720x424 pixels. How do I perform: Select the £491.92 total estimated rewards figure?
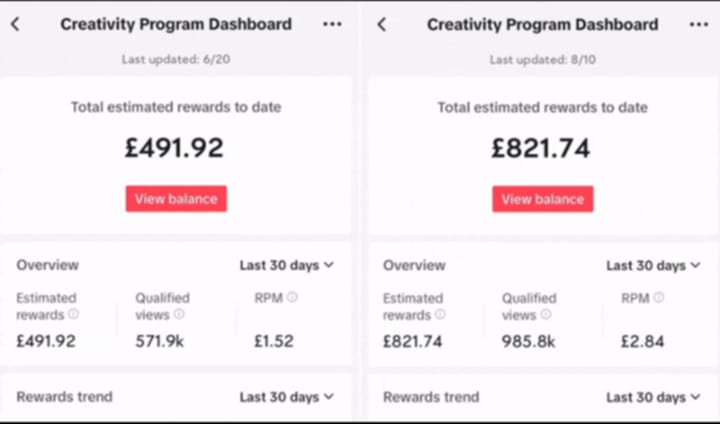click(174, 148)
